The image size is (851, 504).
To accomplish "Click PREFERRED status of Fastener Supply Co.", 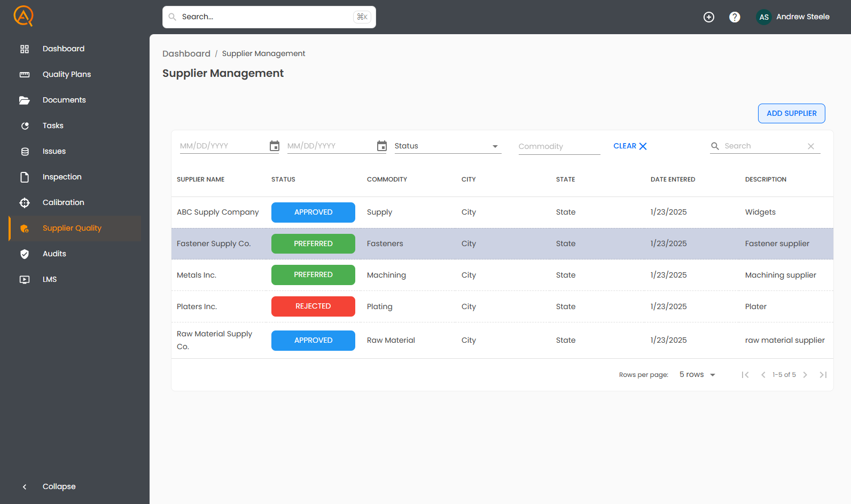I will tap(313, 244).
